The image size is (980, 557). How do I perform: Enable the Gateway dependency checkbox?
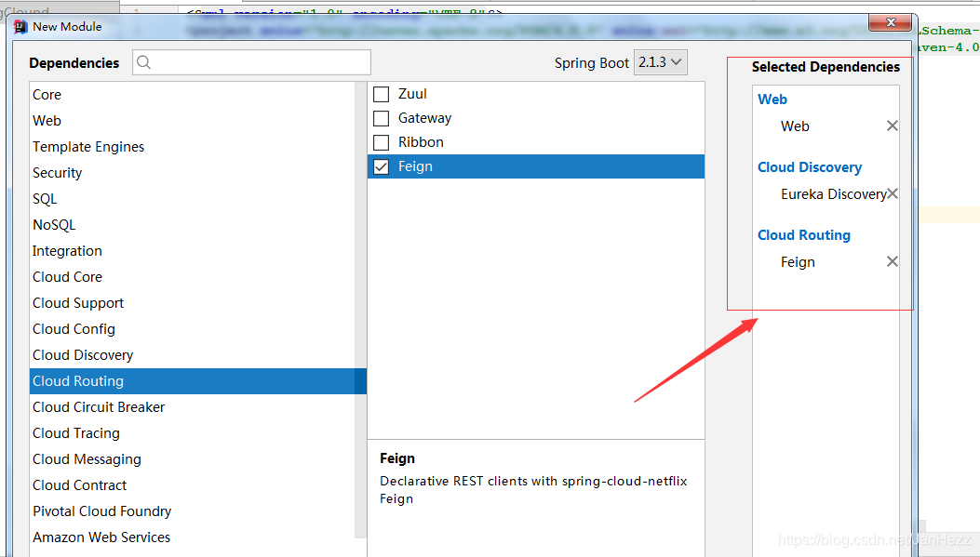click(382, 118)
